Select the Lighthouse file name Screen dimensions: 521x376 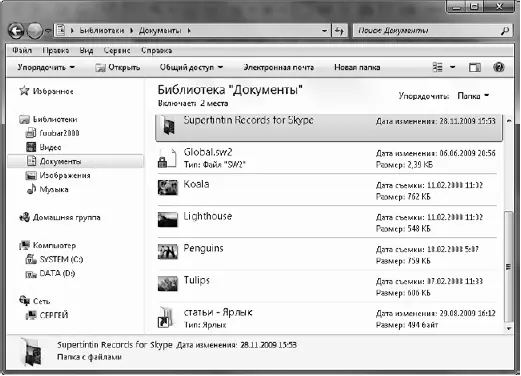(x=208, y=216)
